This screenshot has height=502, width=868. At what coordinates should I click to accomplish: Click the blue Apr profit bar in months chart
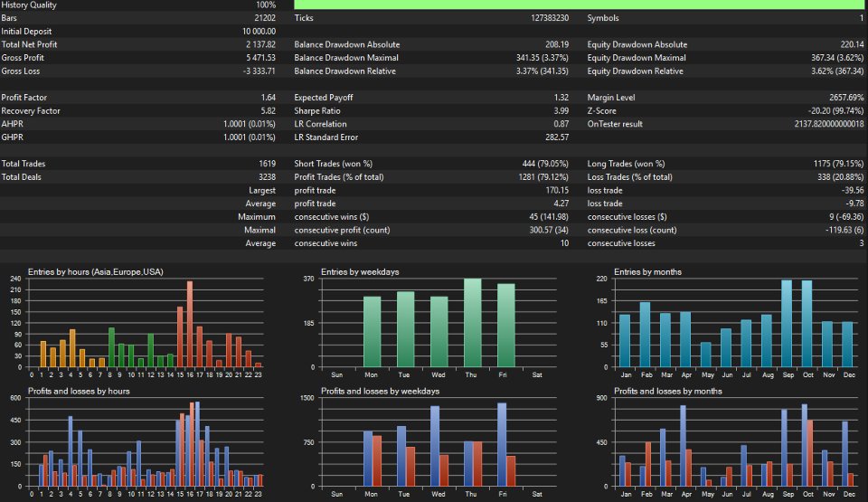pos(684,446)
